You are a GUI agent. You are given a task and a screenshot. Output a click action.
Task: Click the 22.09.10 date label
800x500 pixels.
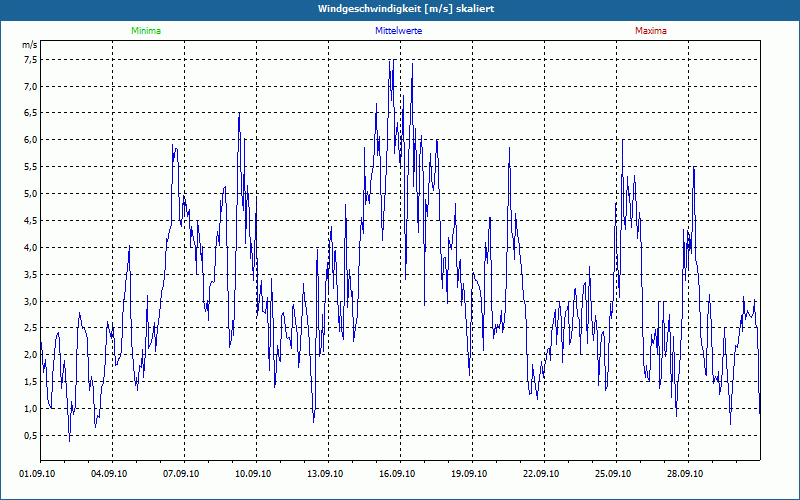(541, 474)
